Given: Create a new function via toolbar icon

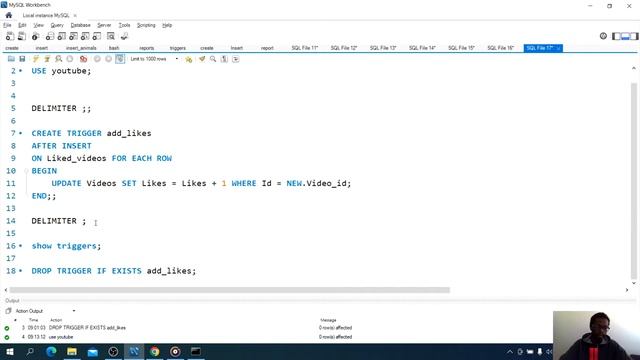Looking at the screenshot, I should click(97, 36).
